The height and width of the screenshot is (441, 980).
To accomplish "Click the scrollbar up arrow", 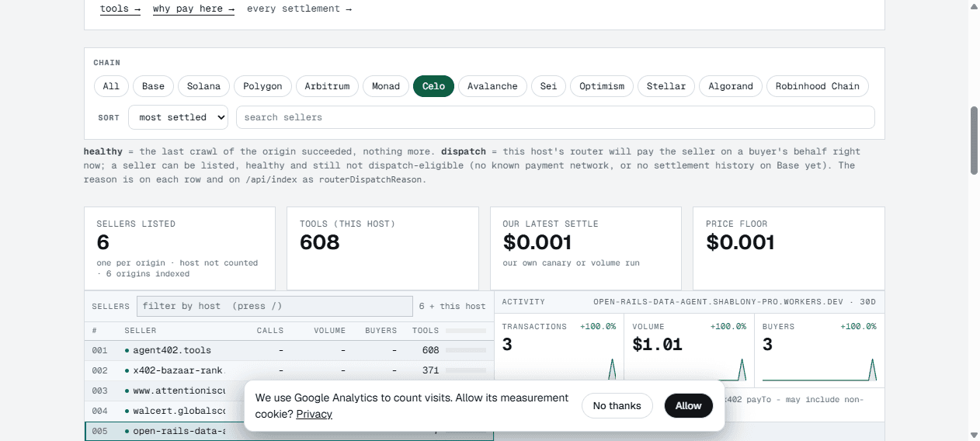I will tap(974, 5).
